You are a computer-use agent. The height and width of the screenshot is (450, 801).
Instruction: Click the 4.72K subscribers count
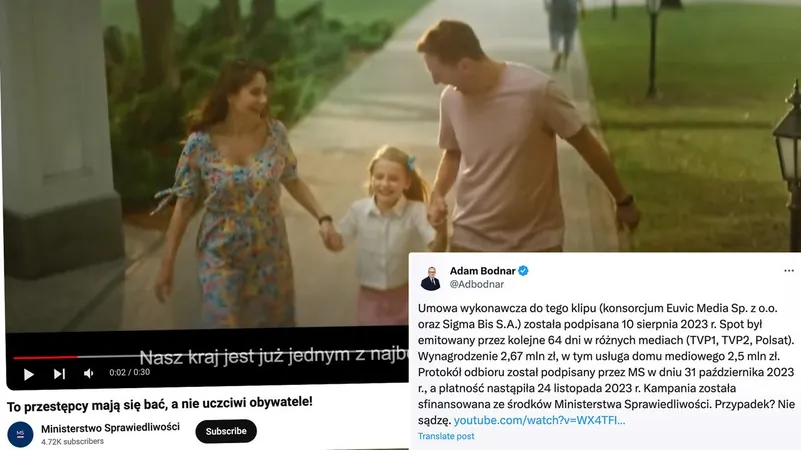[x=72, y=441]
